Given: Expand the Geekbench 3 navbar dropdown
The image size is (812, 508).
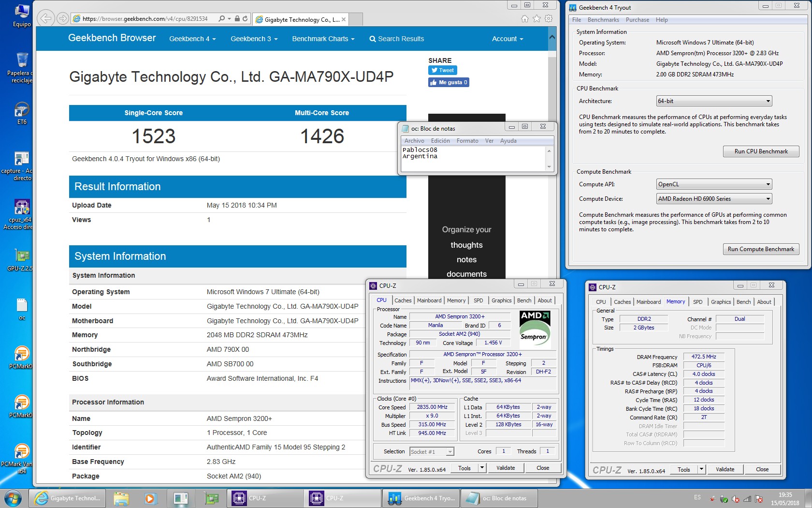Looking at the screenshot, I should click(x=254, y=39).
